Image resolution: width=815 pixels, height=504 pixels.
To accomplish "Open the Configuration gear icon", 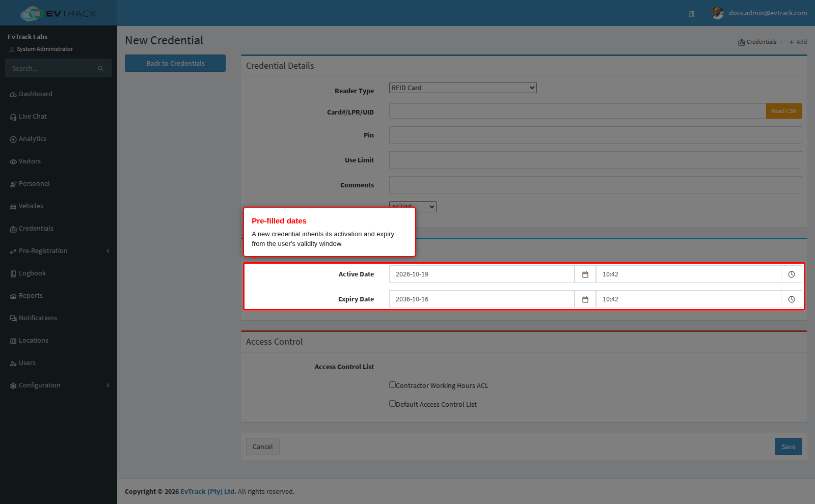I will [x=13, y=386].
